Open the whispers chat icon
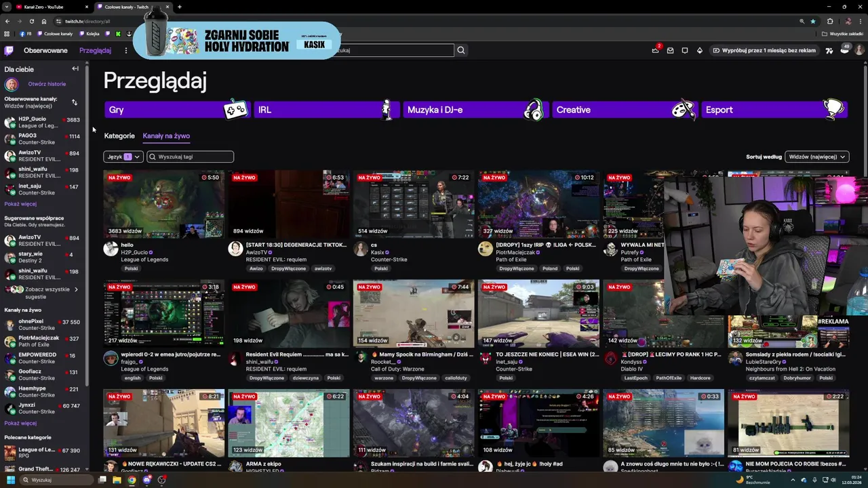The image size is (868, 488). coord(685,50)
